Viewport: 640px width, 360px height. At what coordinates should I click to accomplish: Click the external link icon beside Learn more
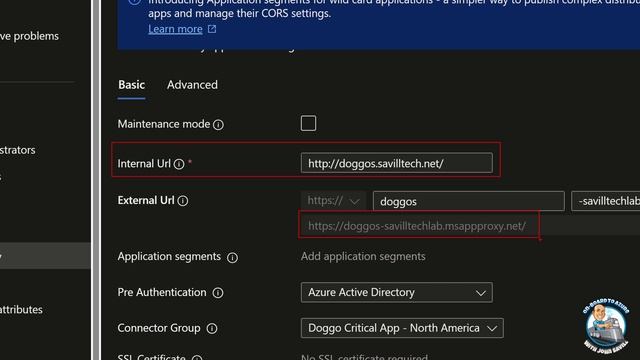point(212,29)
